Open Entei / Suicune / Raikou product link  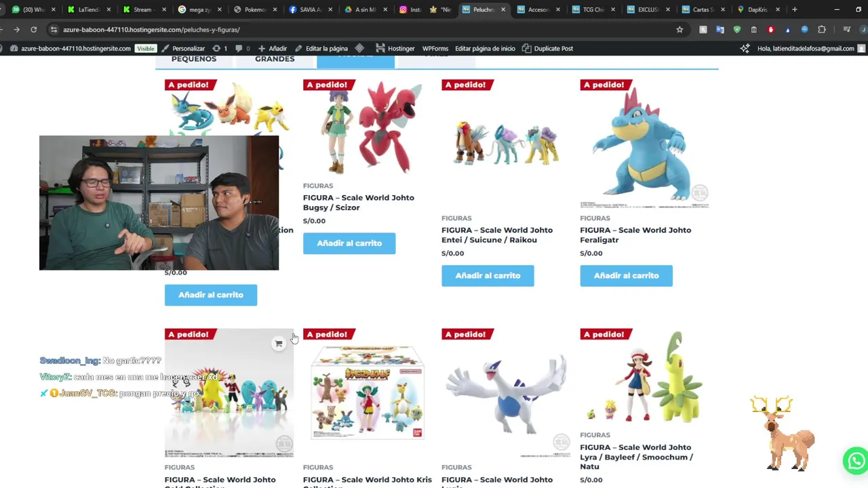(497, 235)
